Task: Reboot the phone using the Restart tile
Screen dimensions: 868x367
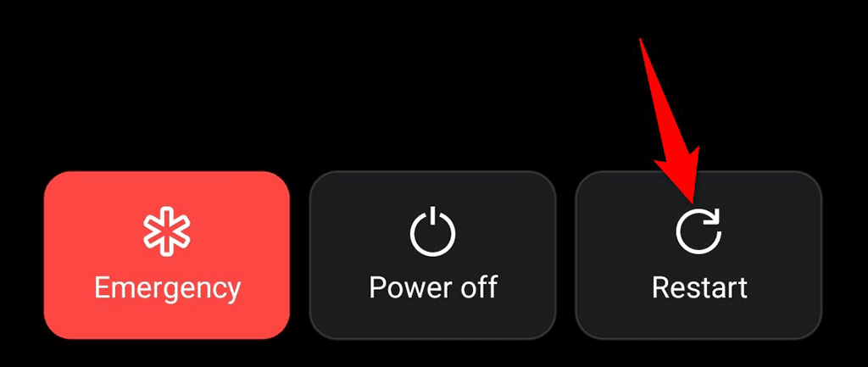Action: [x=699, y=255]
